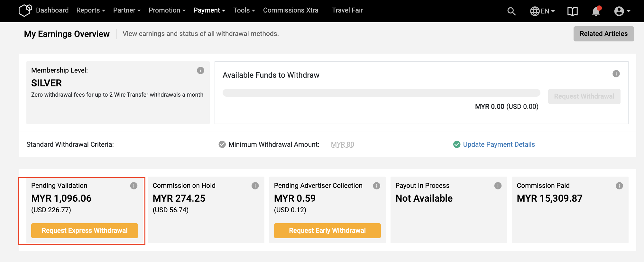Click Commission Paid info icon
Image resolution: width=644 pixels, height=262 pixels.
pyautogui.click(x=619, y=186)
